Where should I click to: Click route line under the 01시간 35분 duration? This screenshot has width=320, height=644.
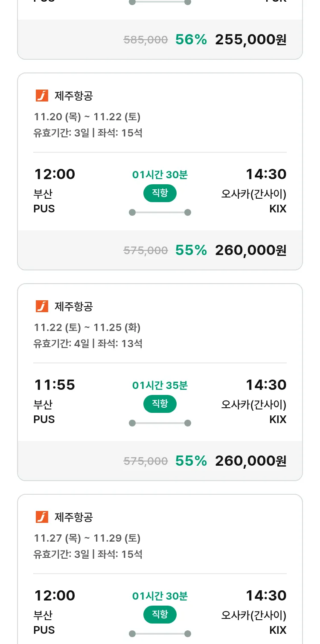click(x=160, y=423)
